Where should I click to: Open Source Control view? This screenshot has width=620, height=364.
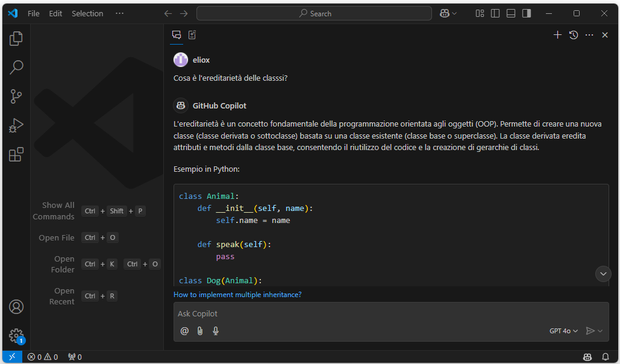(16, 96)
